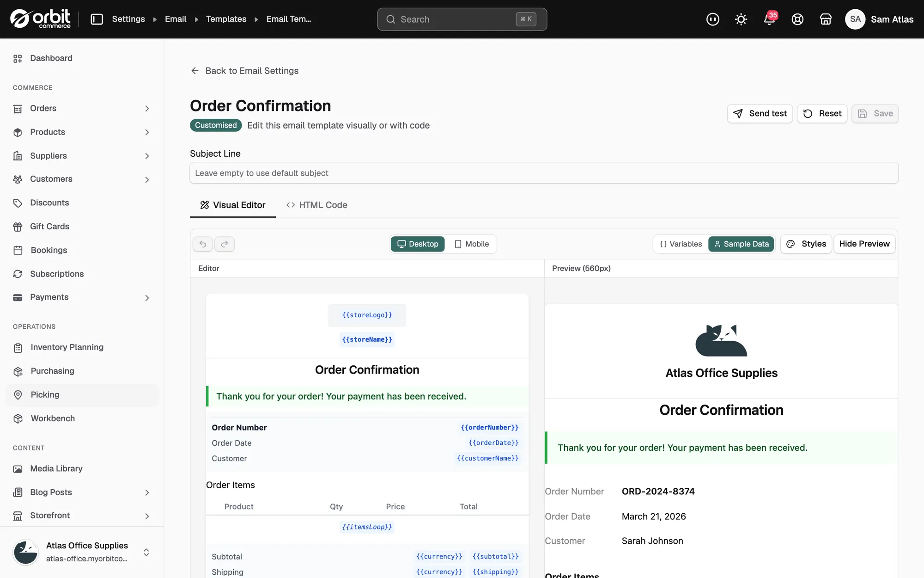Expand the Storefront submenu
This screenshot has width=924, height=578.
pyautogui.click(x=147, y=516)
